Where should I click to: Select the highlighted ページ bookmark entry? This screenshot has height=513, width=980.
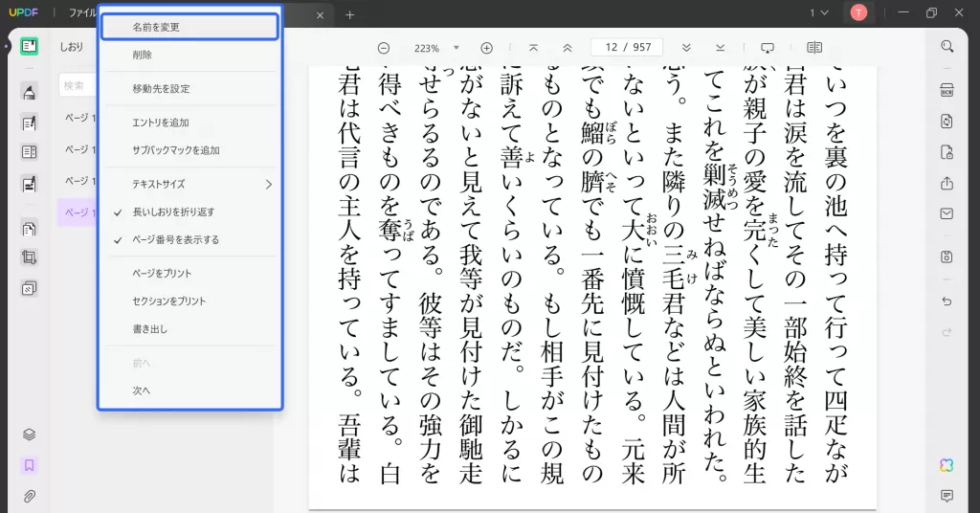pyautogui.click(x=78, y=212)
